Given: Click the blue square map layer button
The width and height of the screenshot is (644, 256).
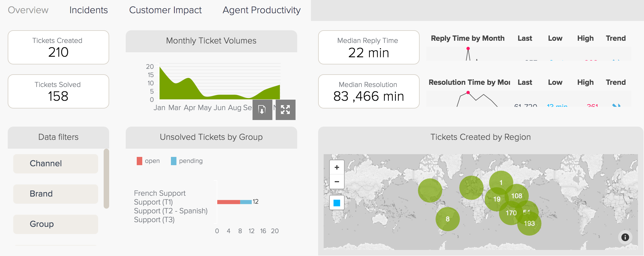Looking at the screenshot, I should click(337, 203).
